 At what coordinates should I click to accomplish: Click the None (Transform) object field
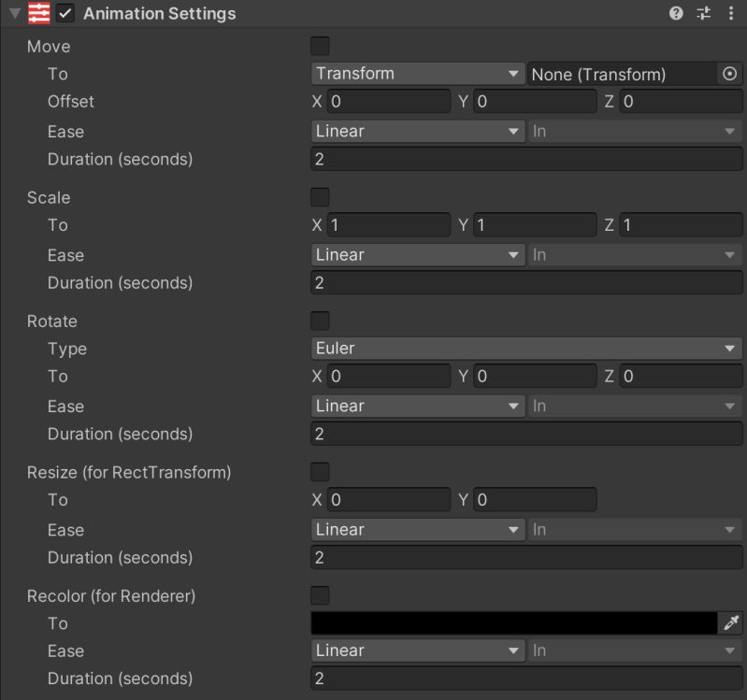point(622,74)
